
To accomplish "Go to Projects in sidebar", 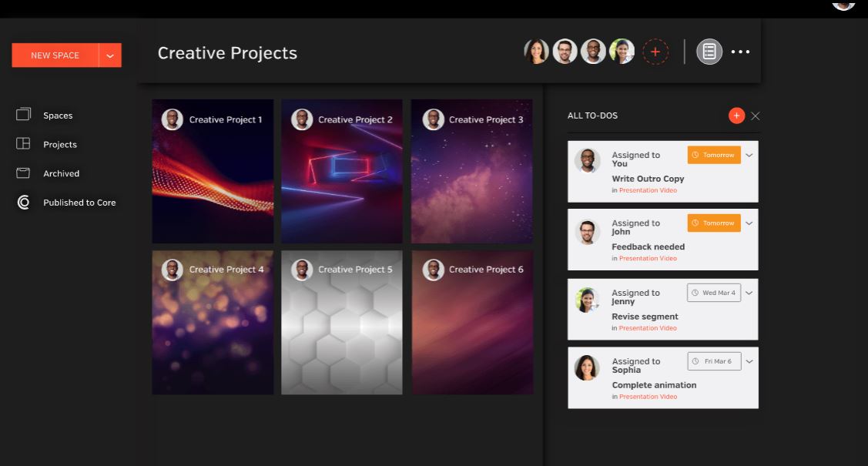I will (x=60, y=145).
